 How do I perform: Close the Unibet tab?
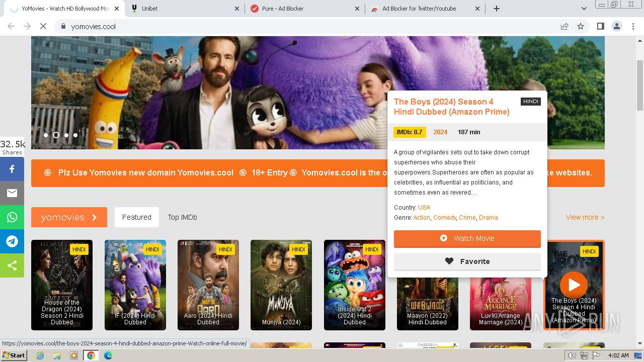click(237, 9)
